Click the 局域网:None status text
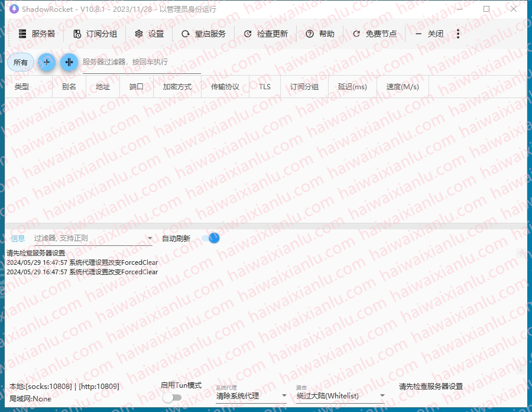Screen dimensions: 532x412 pos(30,399)
